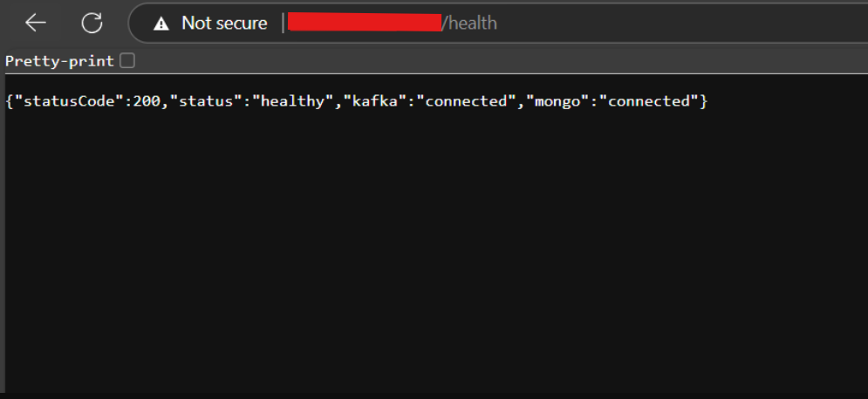Click the redacted host in the URL
Image resolution: width=868 pixels, height=399 pixels.
coord(364,23)
